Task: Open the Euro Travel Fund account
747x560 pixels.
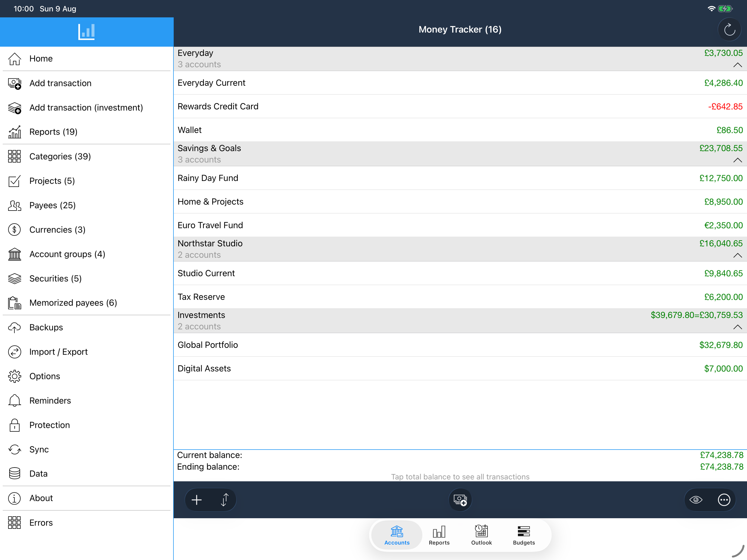Action: (460, 225)
